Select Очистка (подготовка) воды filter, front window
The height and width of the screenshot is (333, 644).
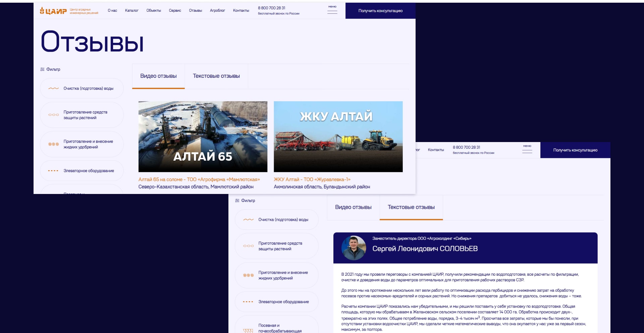[x=82, y=88]
